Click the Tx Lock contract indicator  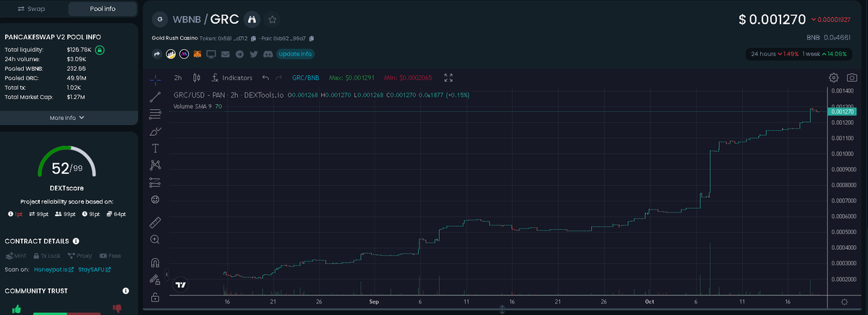46,255
